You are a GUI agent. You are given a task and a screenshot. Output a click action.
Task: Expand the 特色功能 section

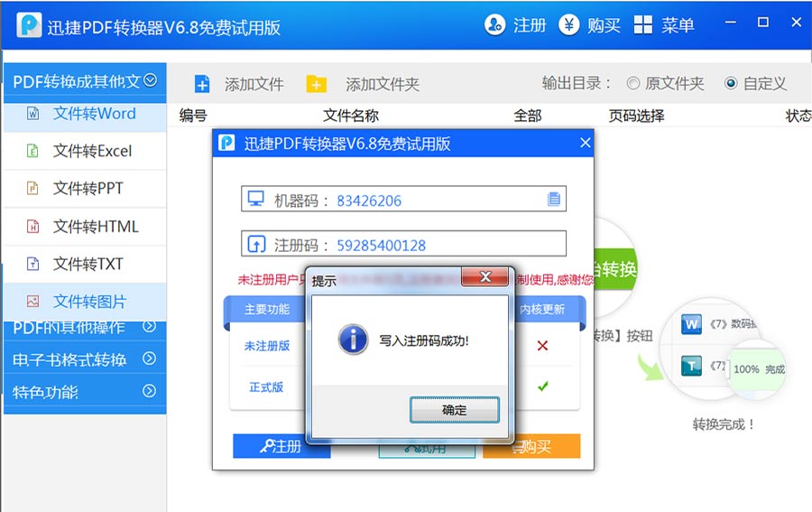(x=150, y=391)
